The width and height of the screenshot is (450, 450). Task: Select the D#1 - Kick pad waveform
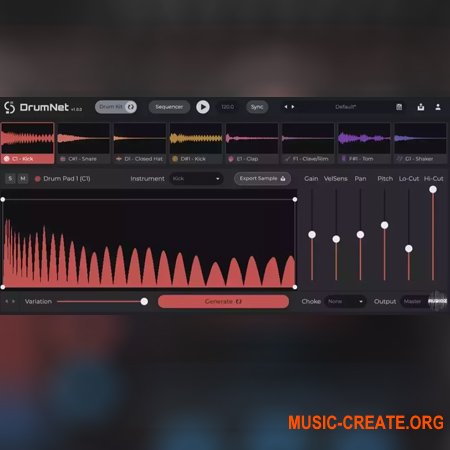pyautogui.click(x=196, y=138)
